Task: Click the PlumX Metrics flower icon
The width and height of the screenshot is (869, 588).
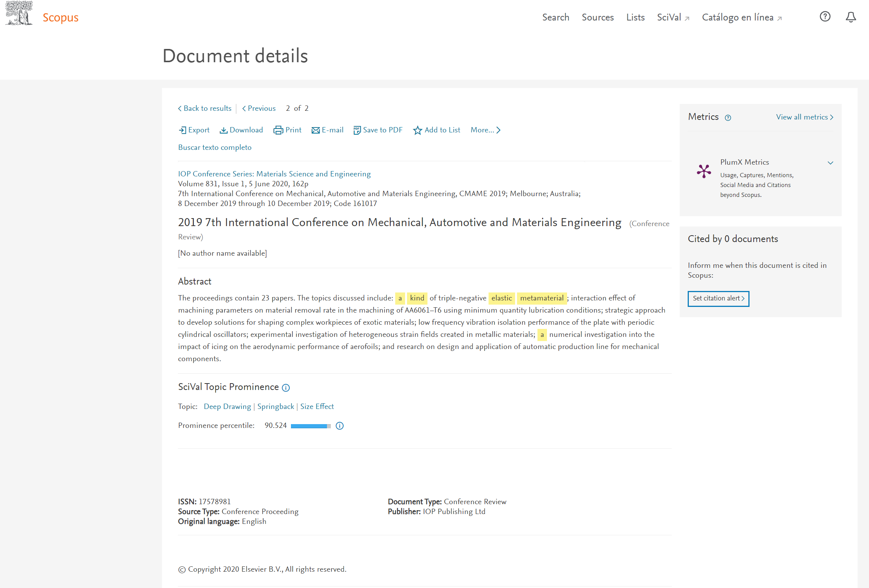Action: coord(704,171)
